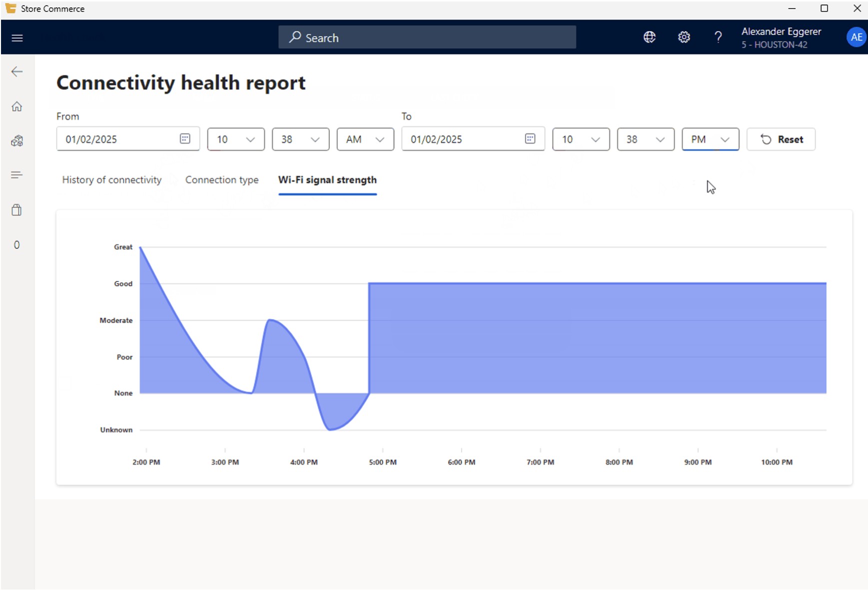Open the hamburger navigation menu

[17, 38]
